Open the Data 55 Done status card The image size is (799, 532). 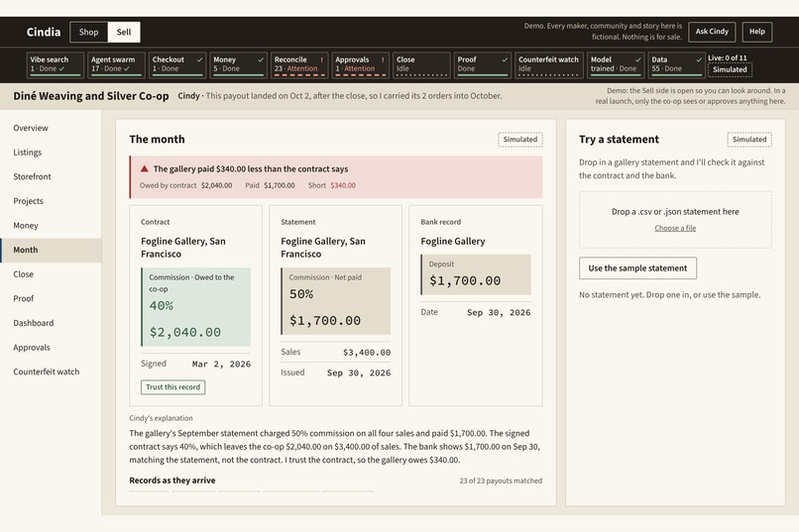pyautogui.click(x=677, y=64)
